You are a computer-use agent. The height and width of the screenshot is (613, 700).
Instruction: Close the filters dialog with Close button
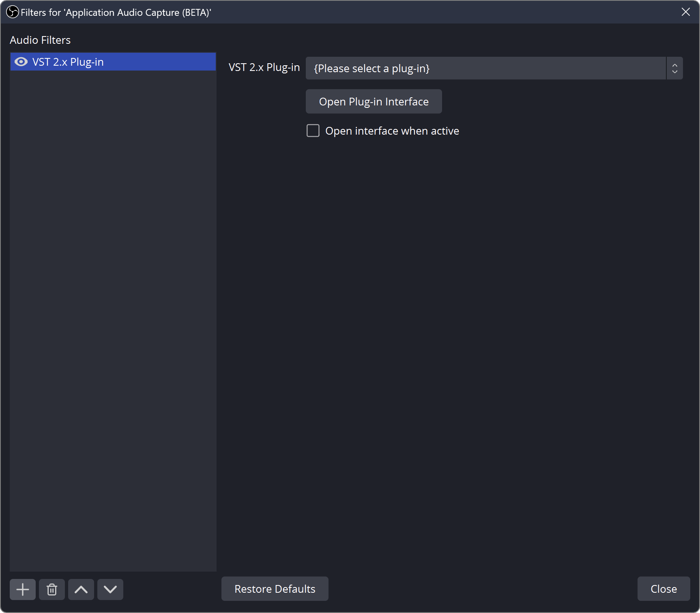pyautogui.click(x=663, y=589)
